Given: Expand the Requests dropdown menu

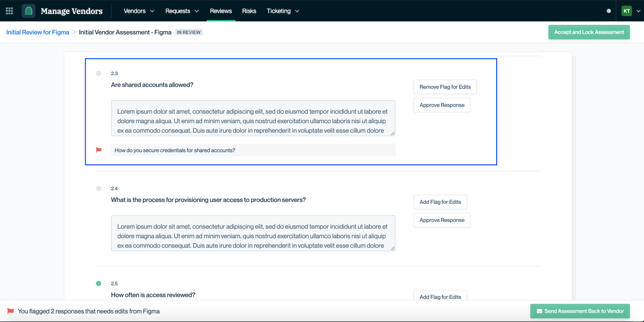Looking at the screenshot, I should [182, 11].
